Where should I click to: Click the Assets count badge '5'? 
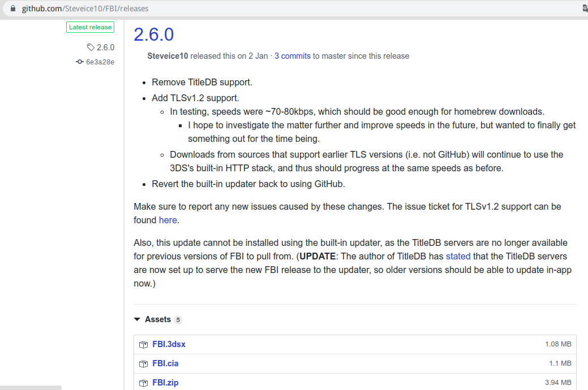tap(178, 320)
